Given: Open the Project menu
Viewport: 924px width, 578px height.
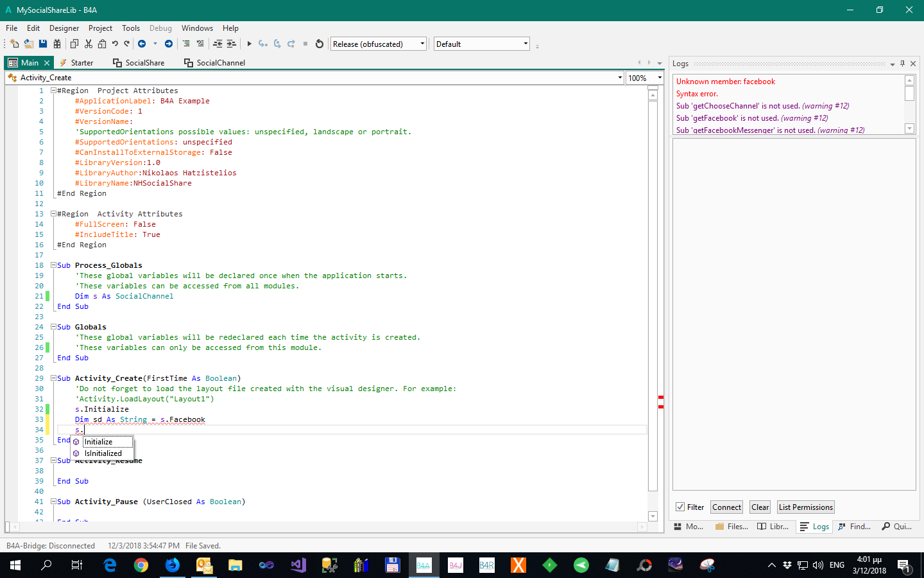Looking at the screenshot, I should click(x=100, y=28).
